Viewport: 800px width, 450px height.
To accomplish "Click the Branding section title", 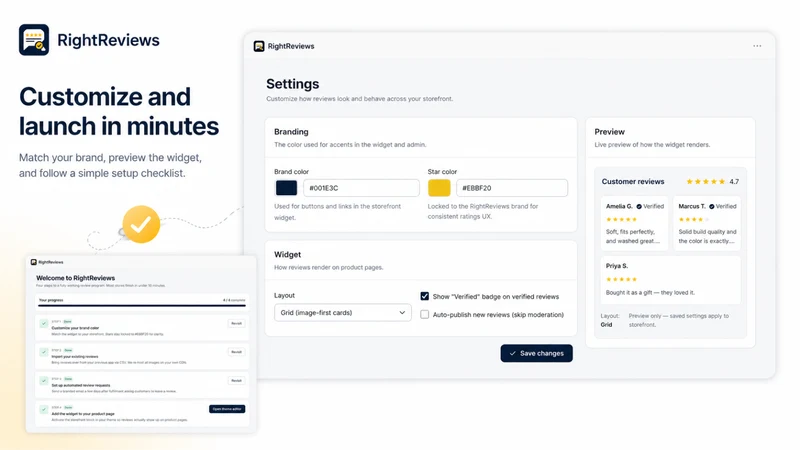I will (291, 132).
